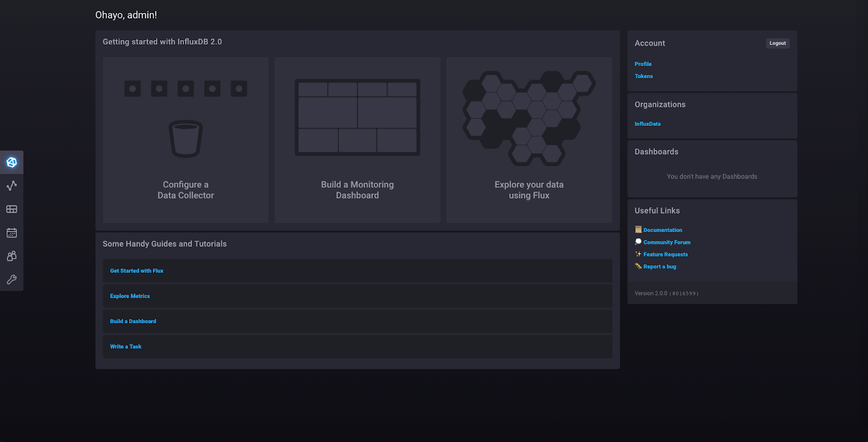Open Dashboards from the sidebar grid icon
The height and width of the screenshot is (442, 868).
pos(11,209)
